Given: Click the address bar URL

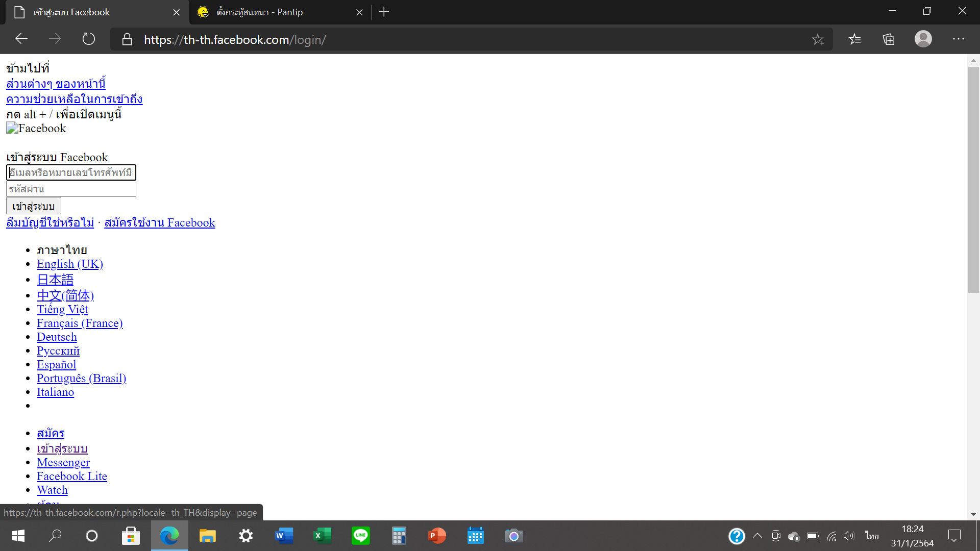Looking at the screenshot, I should (235, 40).
